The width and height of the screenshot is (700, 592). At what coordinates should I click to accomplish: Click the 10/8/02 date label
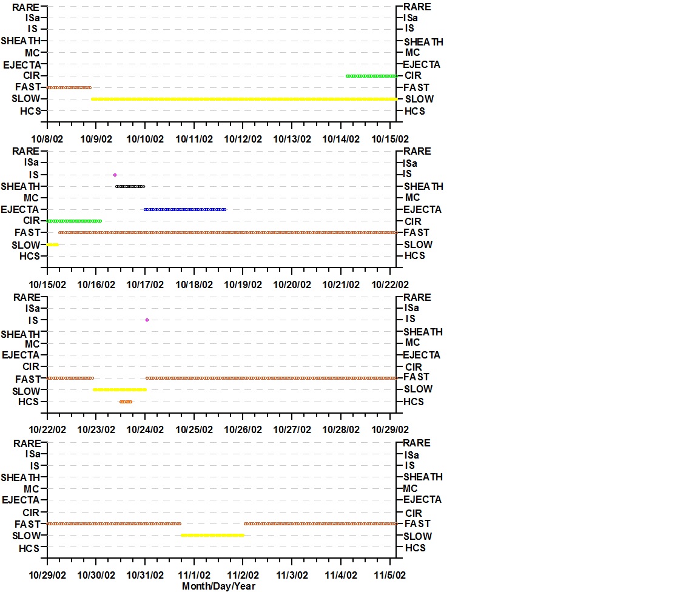(47, 139)
